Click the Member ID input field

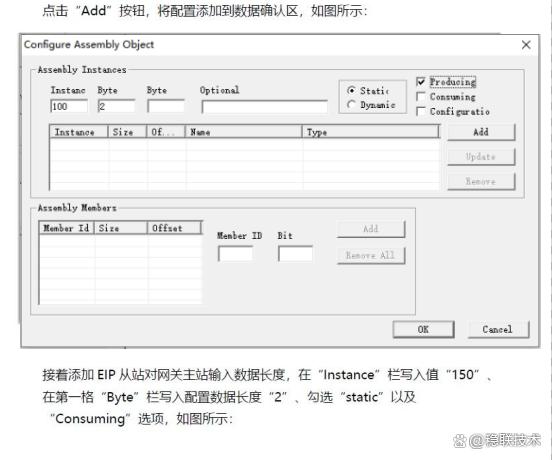[x=235, y=254]
